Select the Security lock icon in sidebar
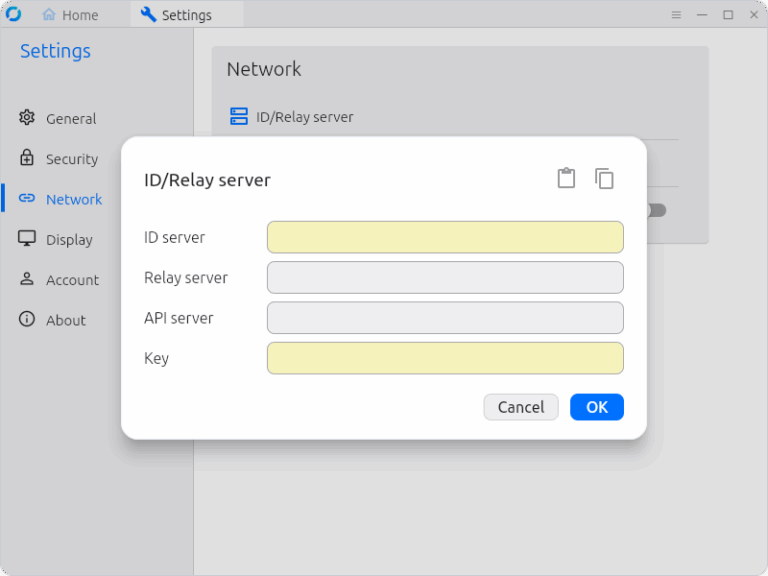 27,158
